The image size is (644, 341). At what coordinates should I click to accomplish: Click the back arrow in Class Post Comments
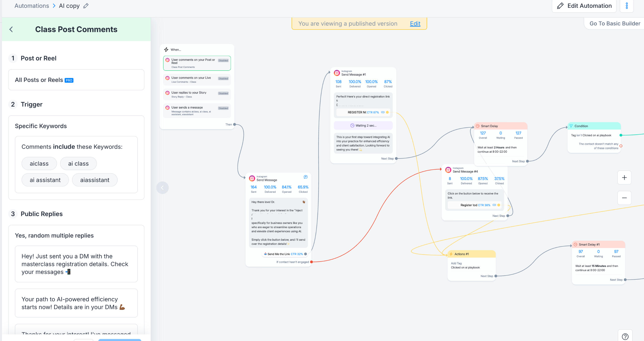11,29
